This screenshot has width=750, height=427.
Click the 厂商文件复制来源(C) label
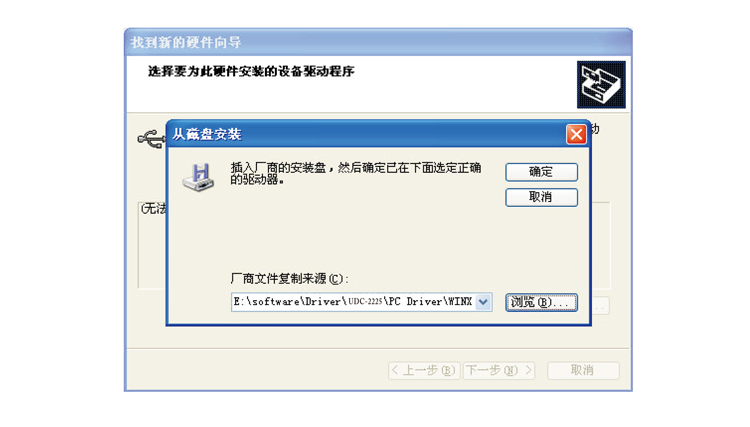tap(290, 279)
